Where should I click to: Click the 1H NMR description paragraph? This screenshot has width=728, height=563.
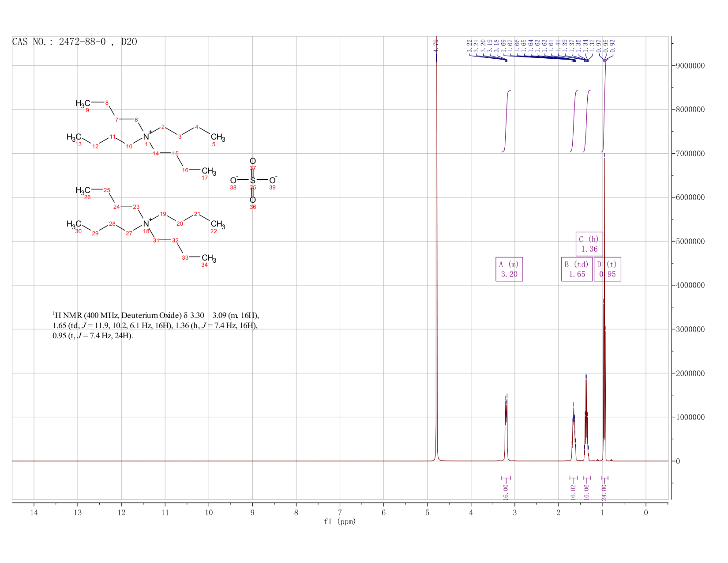coord(156,325)
